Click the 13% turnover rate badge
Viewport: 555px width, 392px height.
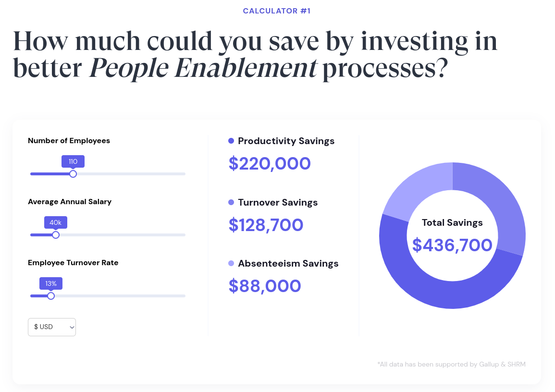[50, 283]
